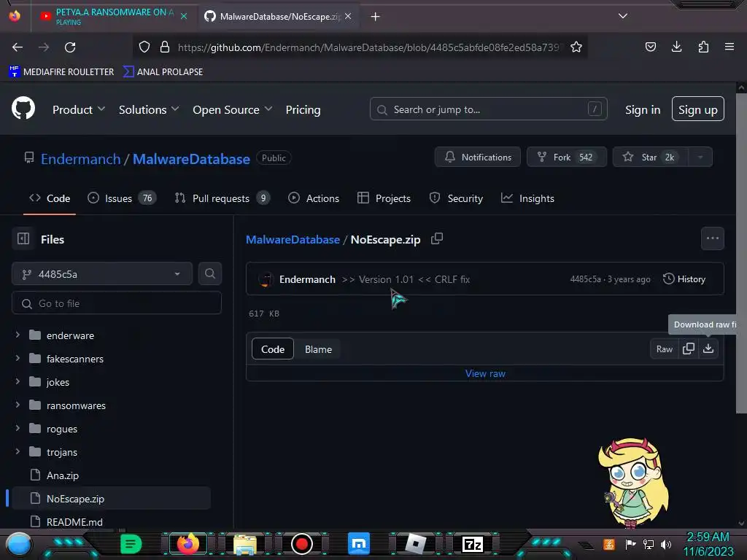Screen dimensions: 747x560
Task: Expand the ransomwares folder
Action: tap(18, 405)
